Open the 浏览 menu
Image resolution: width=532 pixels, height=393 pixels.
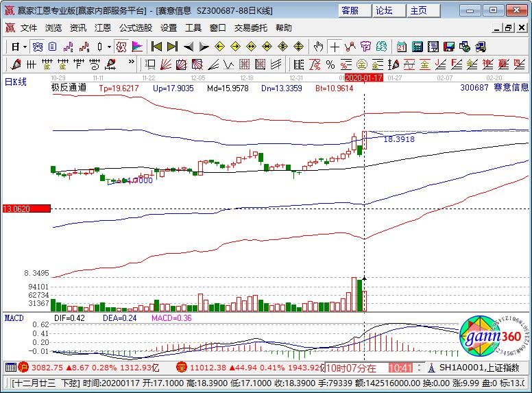(x=53, y=28)
